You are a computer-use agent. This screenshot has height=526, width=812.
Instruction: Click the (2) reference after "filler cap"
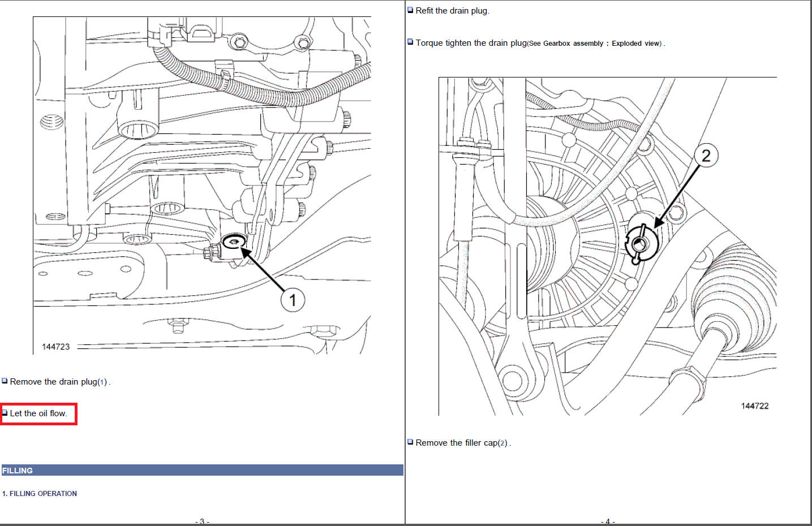click(503, 443)
